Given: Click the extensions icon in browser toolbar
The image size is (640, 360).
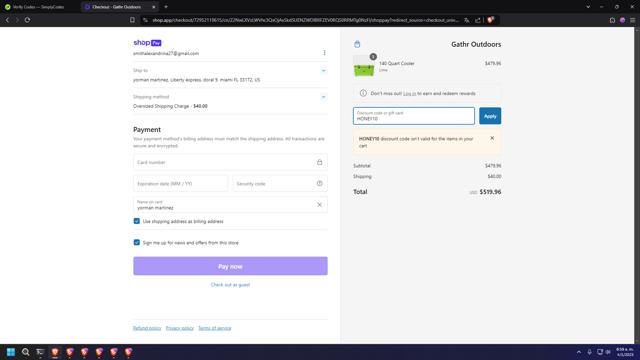Looking at the screenshot, I should tap(612, 20).
